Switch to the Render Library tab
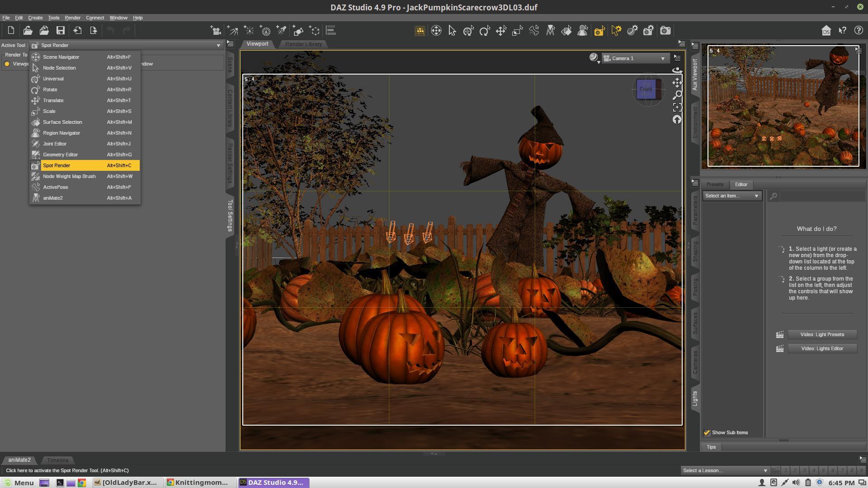The image size is (868, 488). point(303,44)
